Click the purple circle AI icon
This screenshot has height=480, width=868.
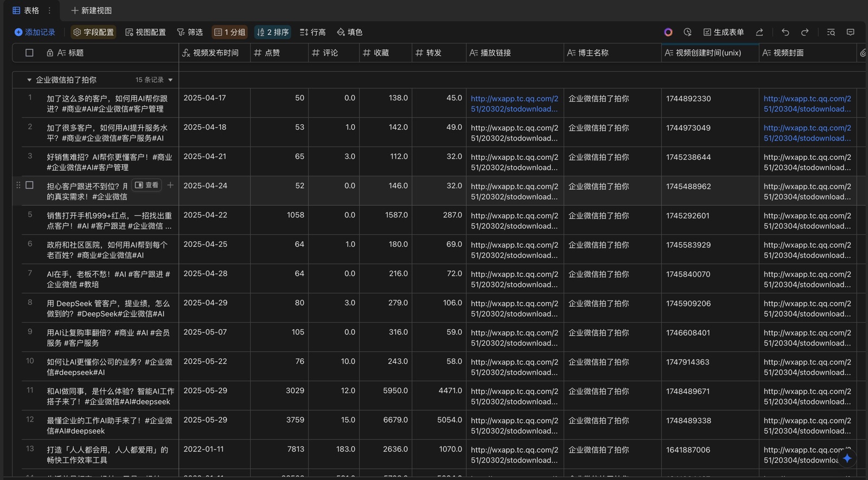668,32
